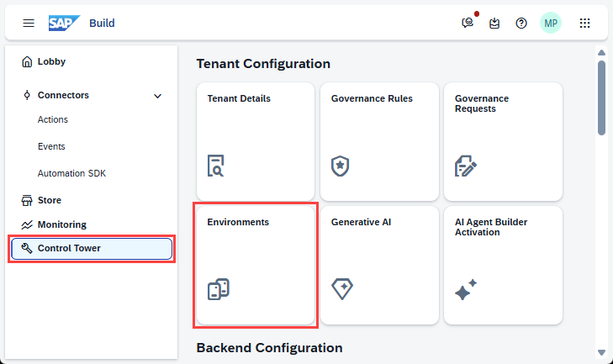Collapse the Connectors section chevron
Image resolution: width=613 pixels, height=364 pixels.
(x=157, y=96)
